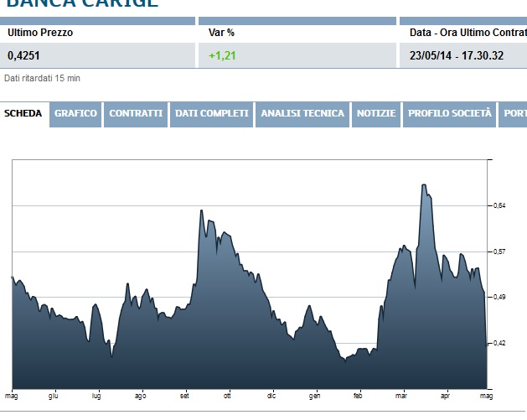Image resolution: width=527 pixels, height=420 pixels.
Task: Click the Ultimo Prezzo header
Action: tap(40, 33)
